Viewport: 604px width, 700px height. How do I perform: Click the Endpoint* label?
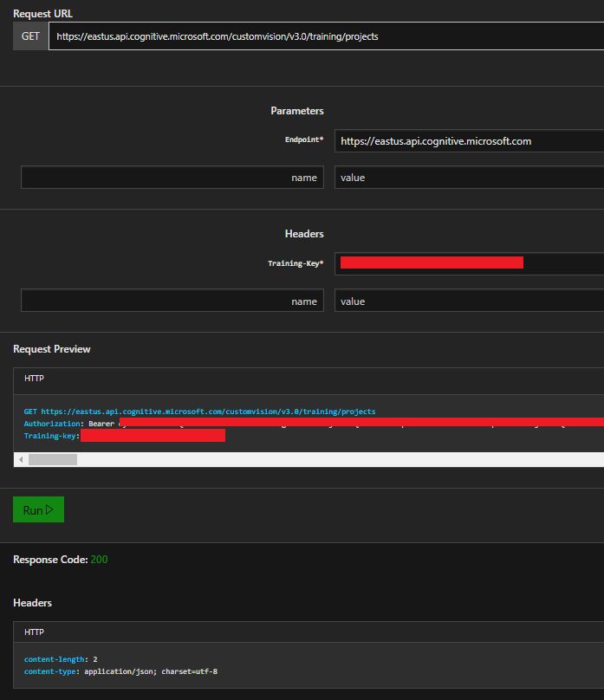[x=304, y=139]
